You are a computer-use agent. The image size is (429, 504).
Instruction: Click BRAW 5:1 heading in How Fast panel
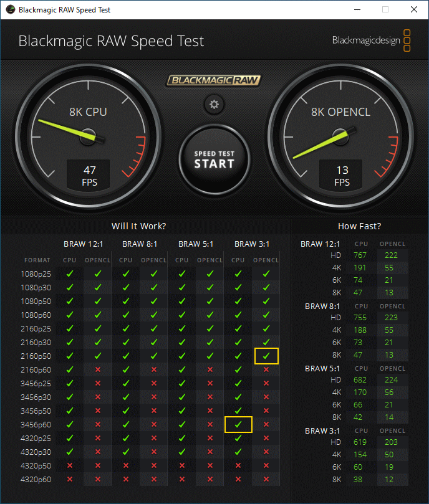(x=322, y=369)
